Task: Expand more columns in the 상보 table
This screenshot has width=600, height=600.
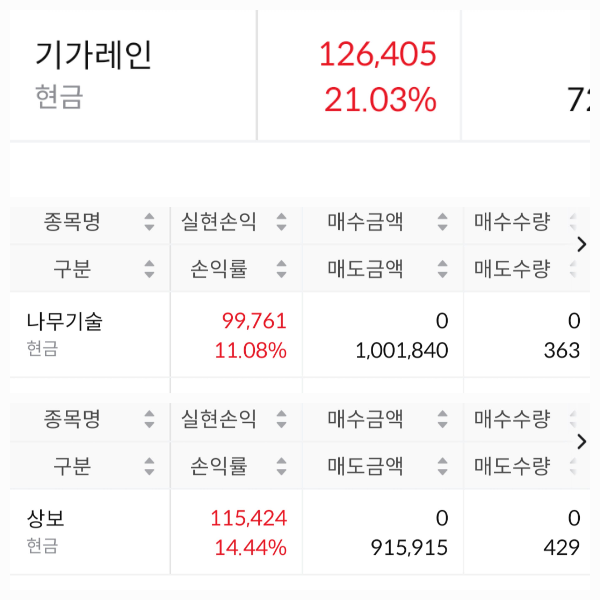Action: point(582,441)
